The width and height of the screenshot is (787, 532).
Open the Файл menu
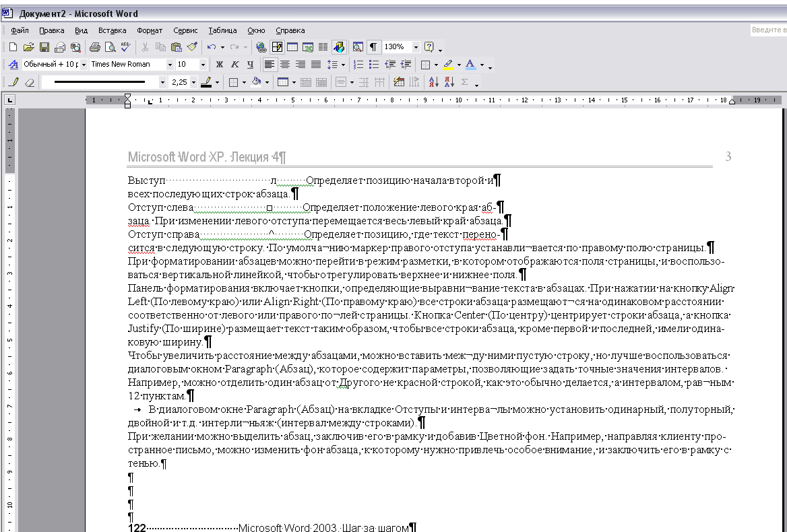coord(20,30)
